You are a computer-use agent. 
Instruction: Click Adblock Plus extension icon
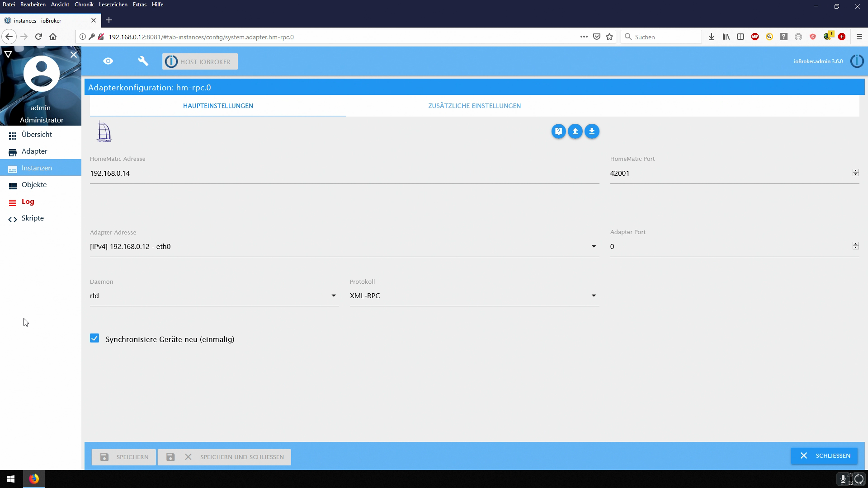click(755, 37)
